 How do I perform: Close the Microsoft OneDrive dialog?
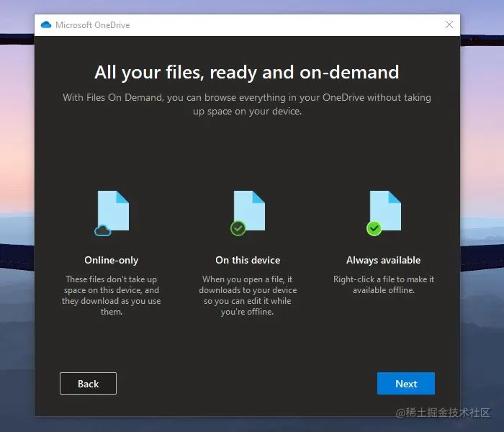(449, 24)
